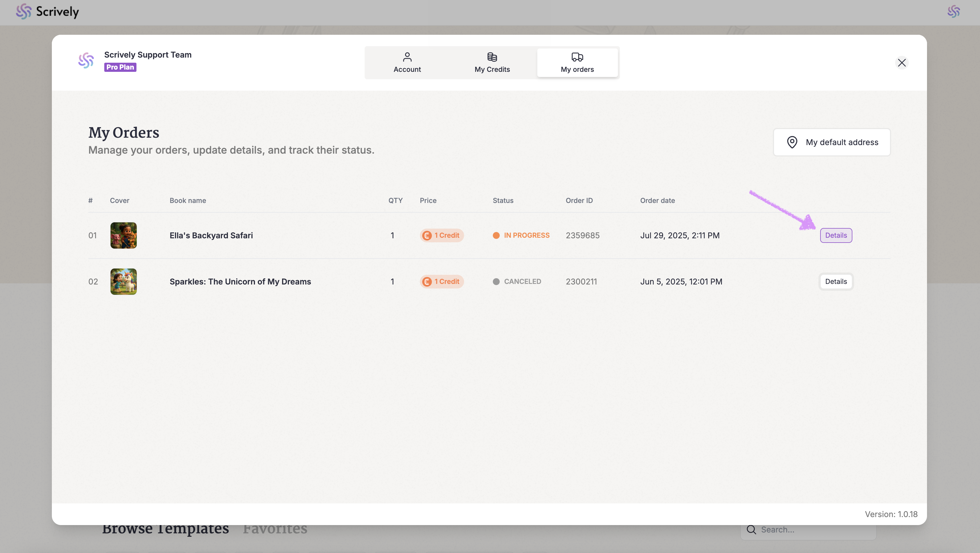Click the CANCELED status indicator
Screen dimensions: 980x553
pos(516,281)
